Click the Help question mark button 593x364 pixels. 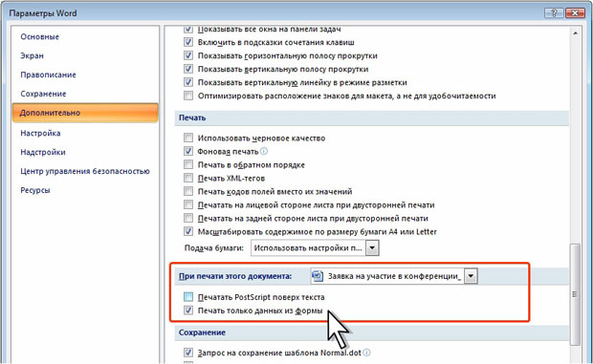click(x=553, y=12)
